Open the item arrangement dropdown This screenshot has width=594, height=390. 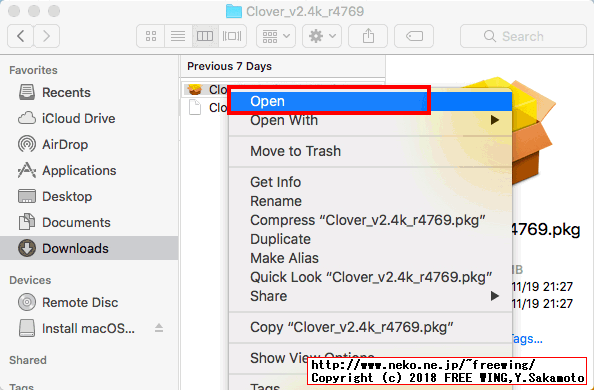click(x=276, y=36)
